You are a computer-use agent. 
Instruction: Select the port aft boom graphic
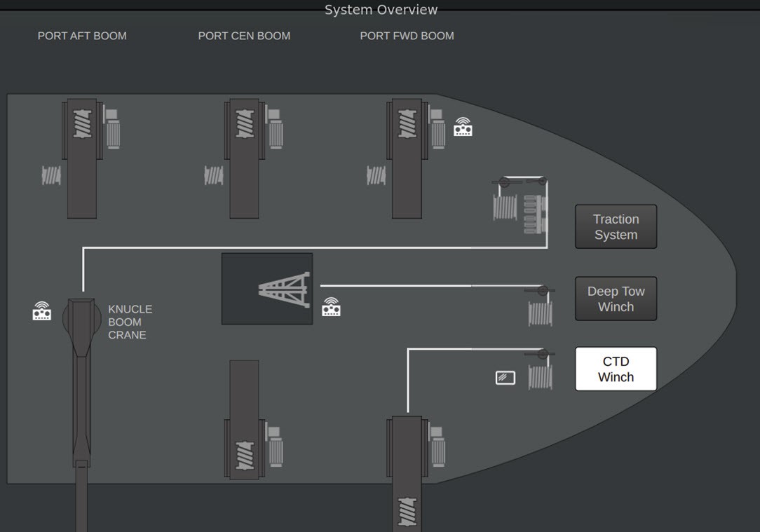[82, 158]
